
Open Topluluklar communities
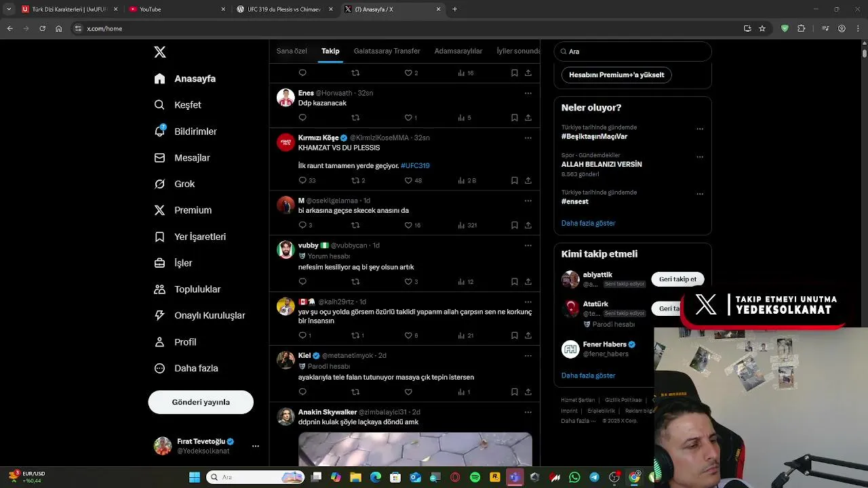(187, 289)
